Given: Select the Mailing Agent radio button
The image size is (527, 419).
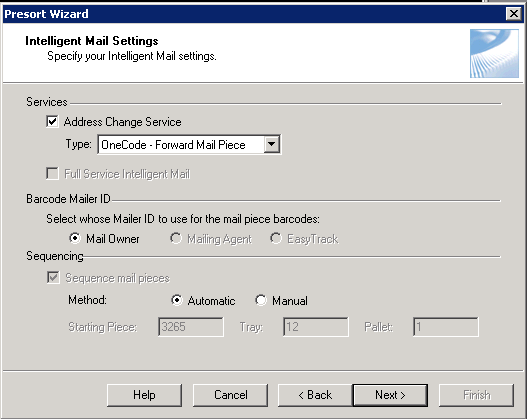Looking at the screenshot, I should coord(176,238).
